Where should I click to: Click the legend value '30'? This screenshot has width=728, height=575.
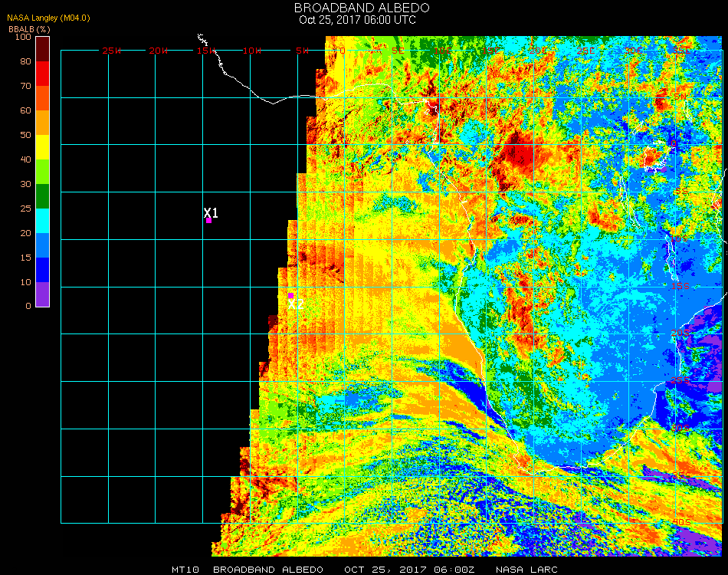(x=25, y=185)
